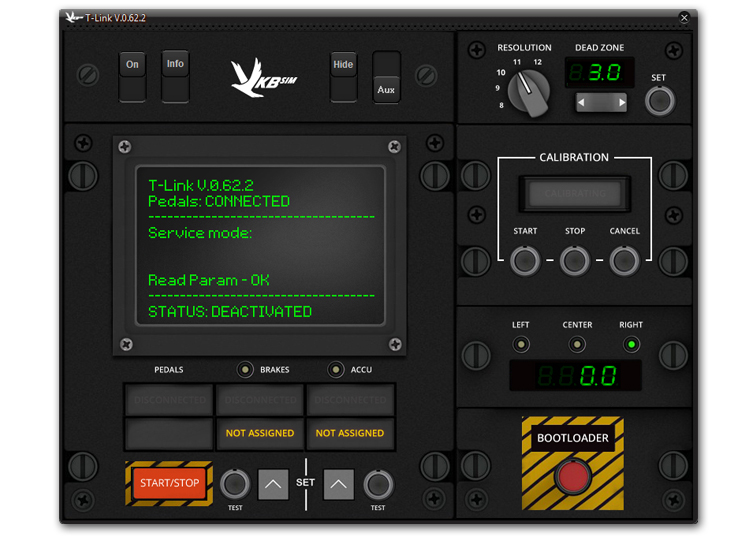Click NOT ASSIGNED under Accu
Viewport: 750px width, 544px height.
click(x=350, y=433)
